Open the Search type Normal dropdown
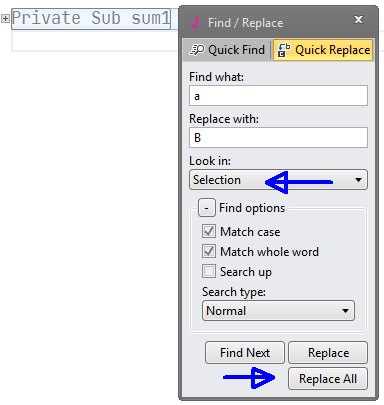This screenshot has width=384, height=405. 278,311
